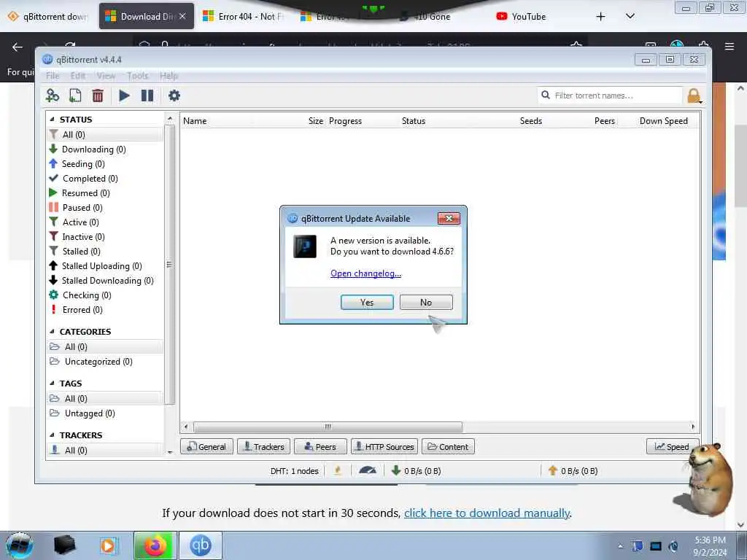The width and height of the screenshot is (747, 560).
Task: Select Uncategorized (0) category
Action: pyautogui.click(x=98, y=362)
